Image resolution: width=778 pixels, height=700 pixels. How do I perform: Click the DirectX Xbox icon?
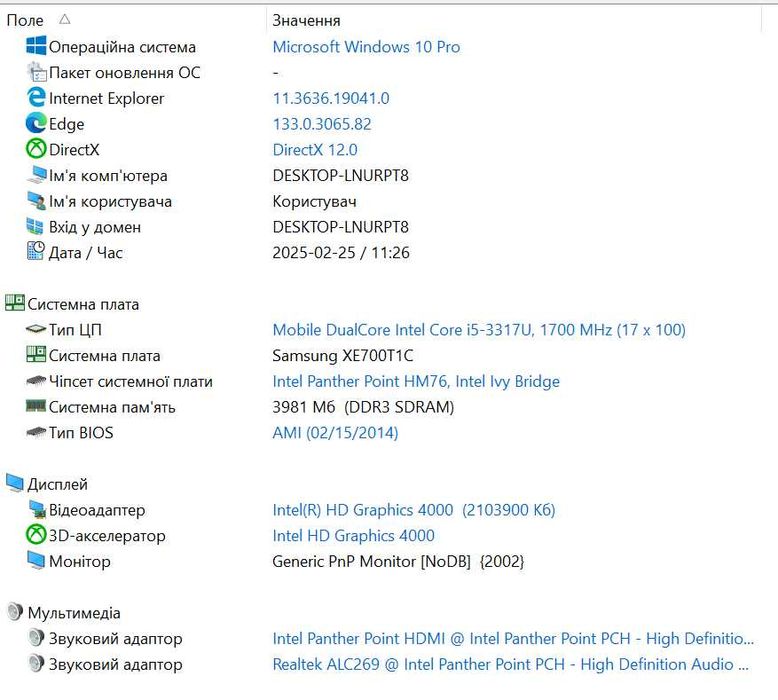coord(36,150)
